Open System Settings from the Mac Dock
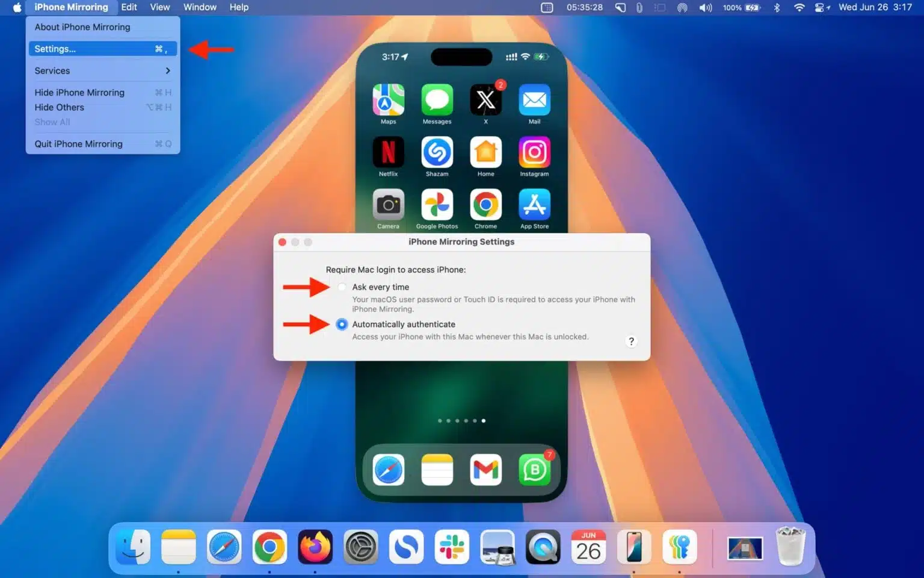Screen dimensions: 924x578 tap(361, 547)
